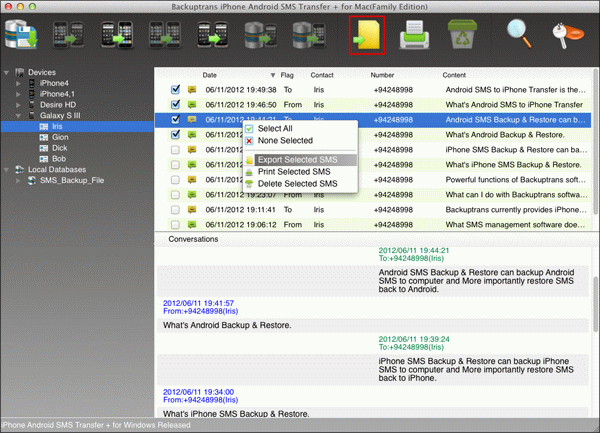Expand the iPhone4 device node
This screenshot has width=600, height=433.
tap(18, 83)
